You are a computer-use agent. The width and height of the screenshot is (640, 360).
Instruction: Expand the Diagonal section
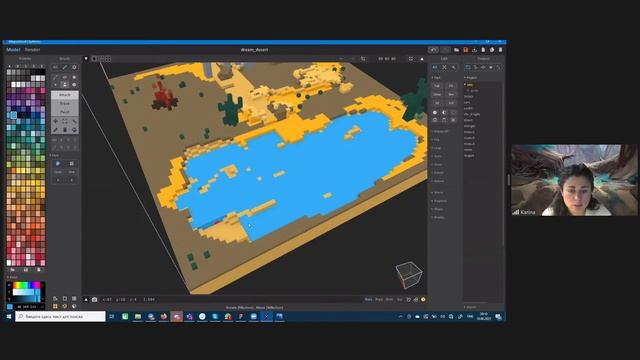click(x=440, y=201)
